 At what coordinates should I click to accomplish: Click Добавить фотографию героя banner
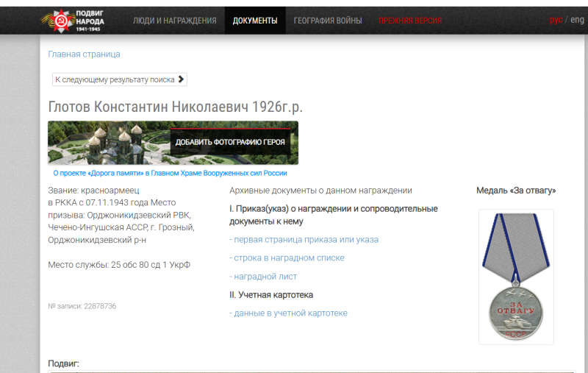(230, 142)
